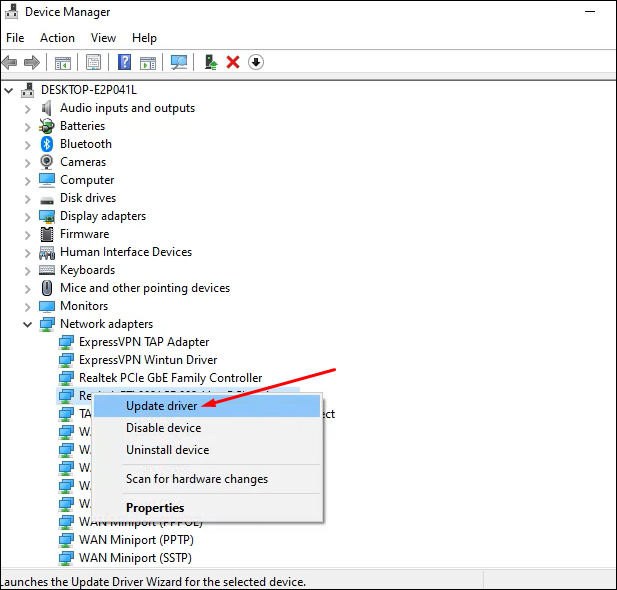Image resolution: width=617 pixels, height=590 pixels.
Task: Minimize the Device Manager window
Action: (x=590, y=12)
